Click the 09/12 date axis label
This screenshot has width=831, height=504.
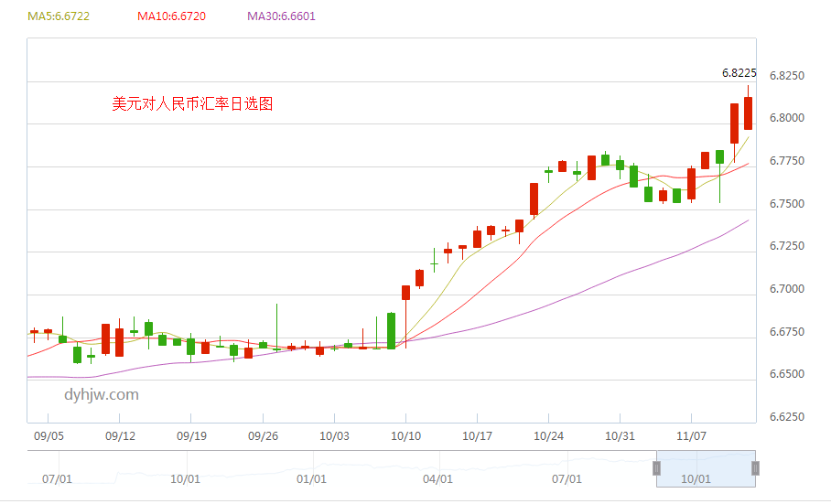click(120, 436)
